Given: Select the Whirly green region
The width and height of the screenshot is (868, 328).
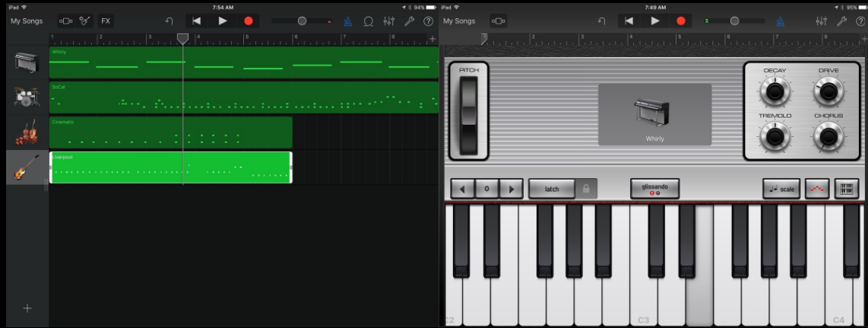Looking at the screenshot, I should point(243,62).
